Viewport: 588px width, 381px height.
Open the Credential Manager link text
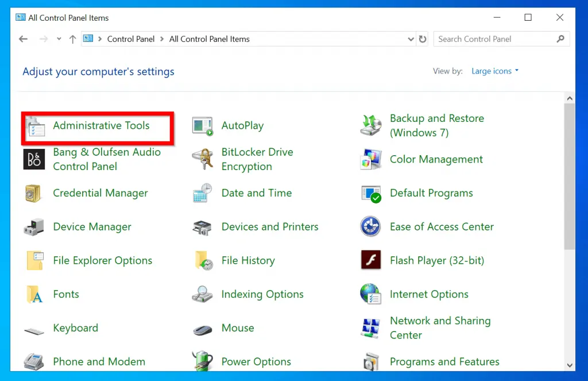tap(100, 193)
